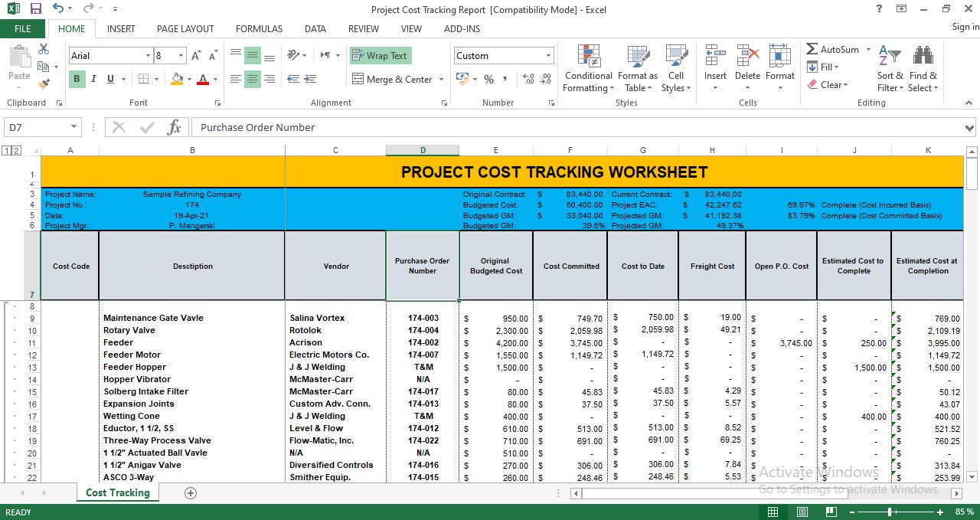Click the zoom slider handle
This screenshot has height=520, width=980.
[890, 512]
